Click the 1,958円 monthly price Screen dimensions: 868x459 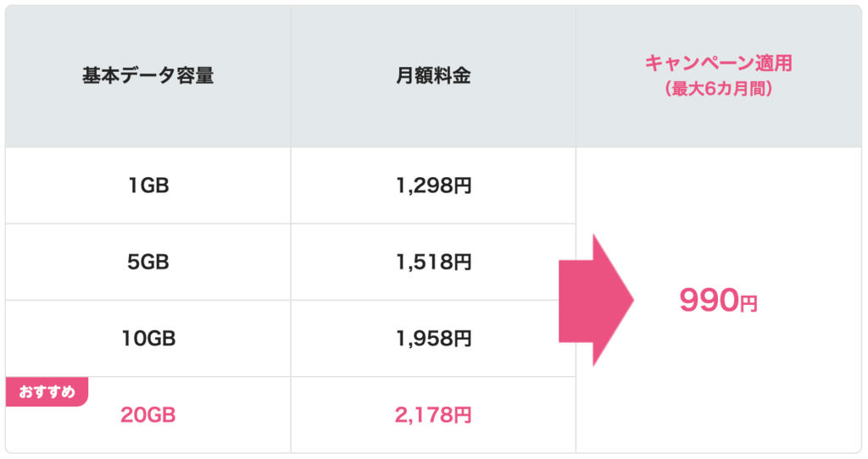pyautogui.click(x=433, y=339)
